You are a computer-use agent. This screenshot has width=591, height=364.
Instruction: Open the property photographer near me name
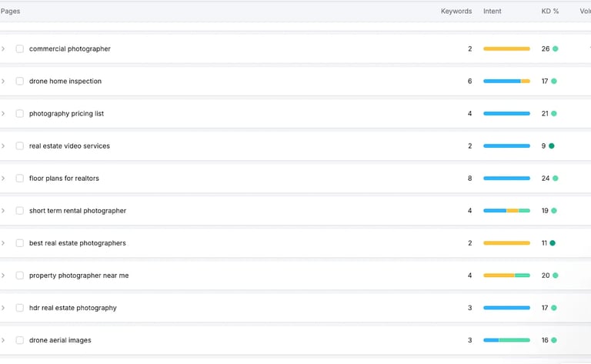tap(78, 276)
